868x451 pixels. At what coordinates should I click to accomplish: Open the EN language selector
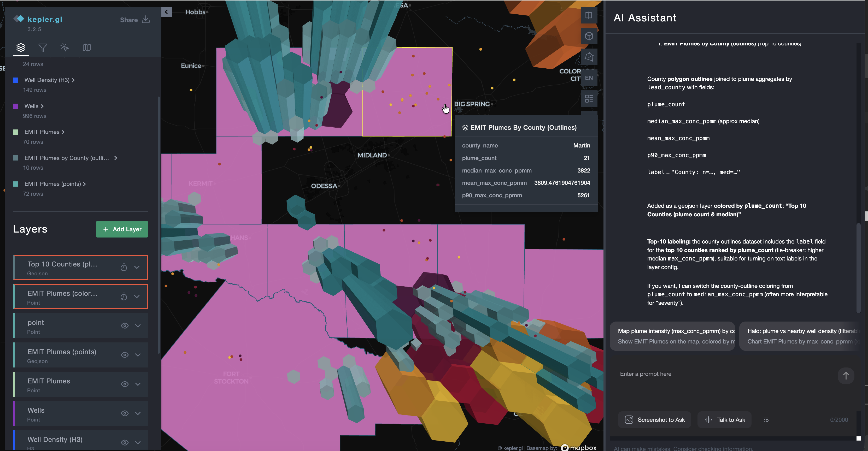589,78
